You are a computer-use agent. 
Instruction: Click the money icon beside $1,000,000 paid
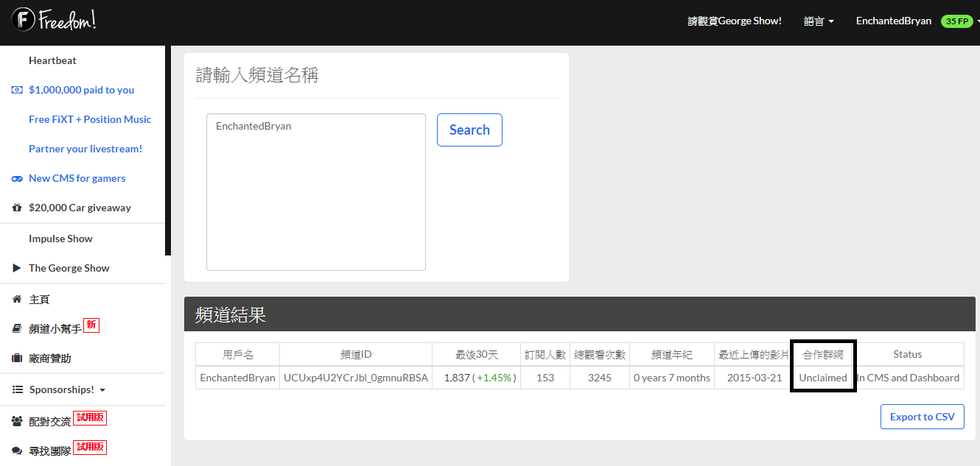[x=17, y=90]
